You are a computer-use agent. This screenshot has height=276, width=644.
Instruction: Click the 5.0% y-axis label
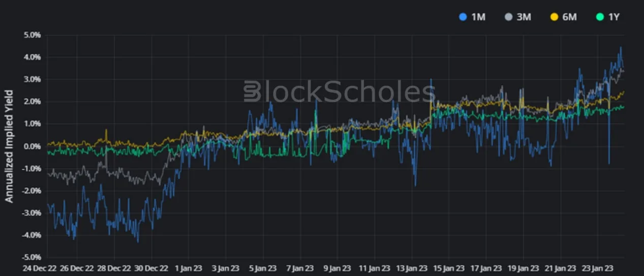tap(33, 35)
